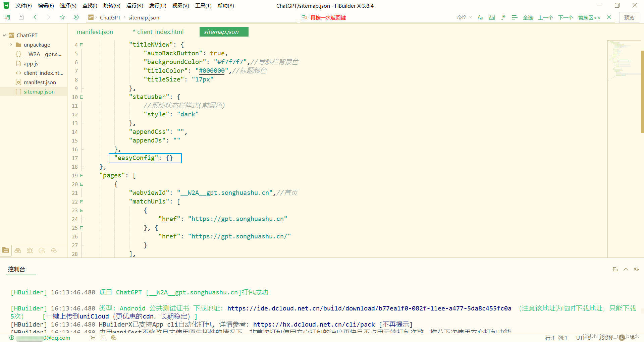Click the console export icon
The width and height of the screenshot is (644, 342).
coord(615,269)
